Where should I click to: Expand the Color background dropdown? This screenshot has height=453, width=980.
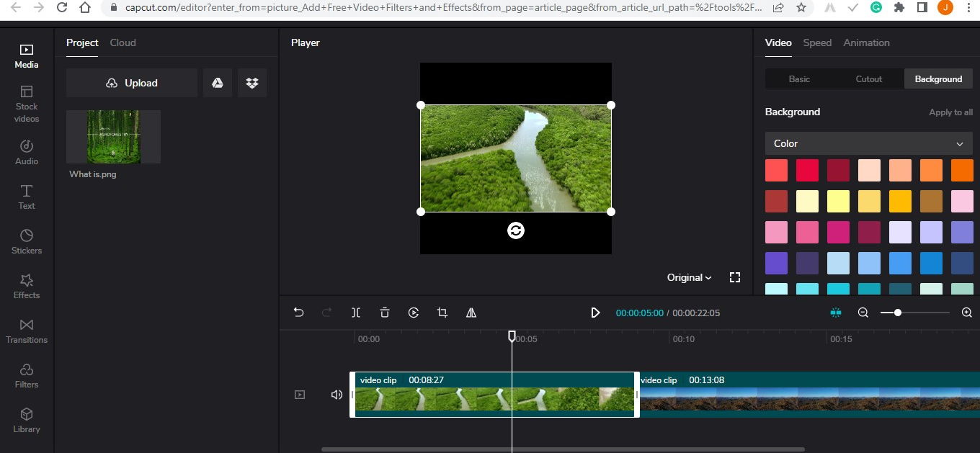868,143
